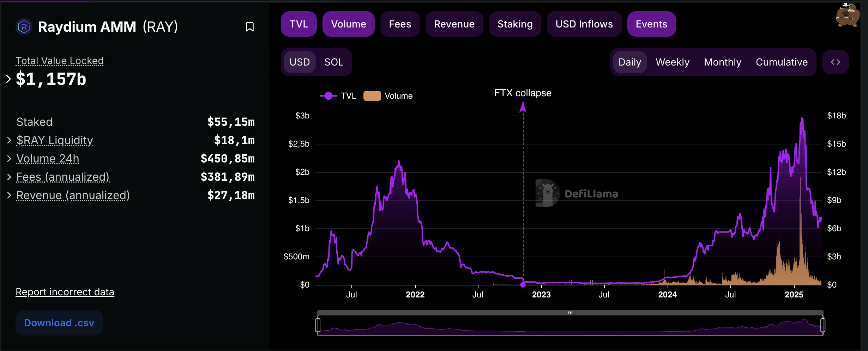The width and height of the screenshot is (868, 351).
Task: Click the Staked value $55,15m
Action: 231,122
